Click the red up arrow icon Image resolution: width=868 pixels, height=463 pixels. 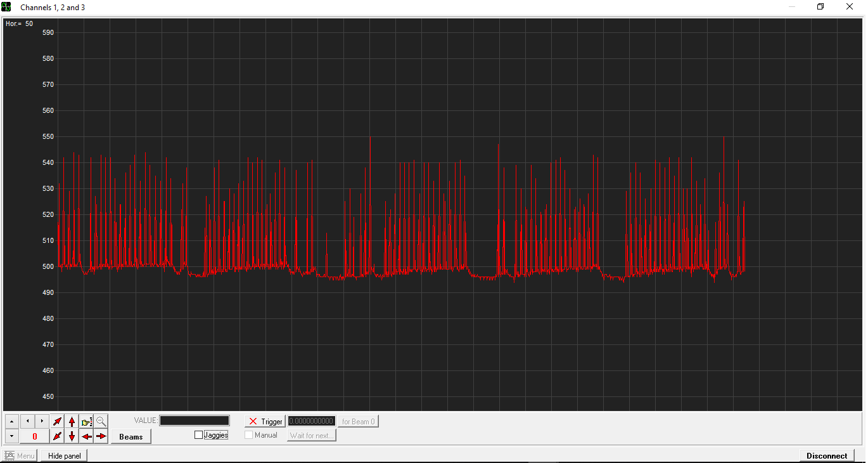(x=72, y=421)
